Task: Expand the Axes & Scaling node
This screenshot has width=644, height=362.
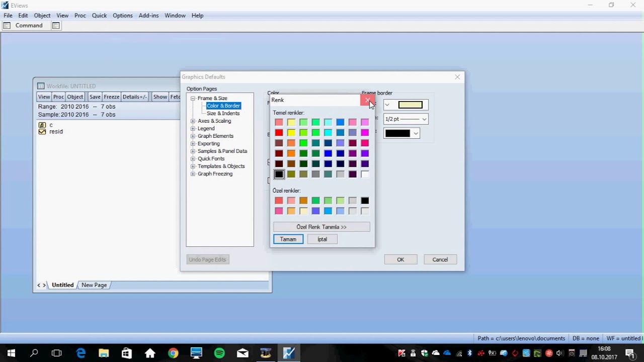Action: 193,121
